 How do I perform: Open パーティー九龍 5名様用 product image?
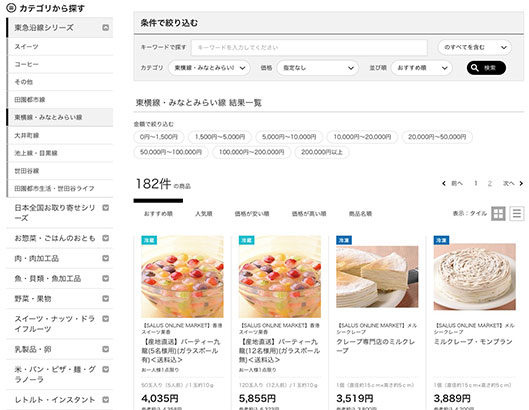click(182, 277)
